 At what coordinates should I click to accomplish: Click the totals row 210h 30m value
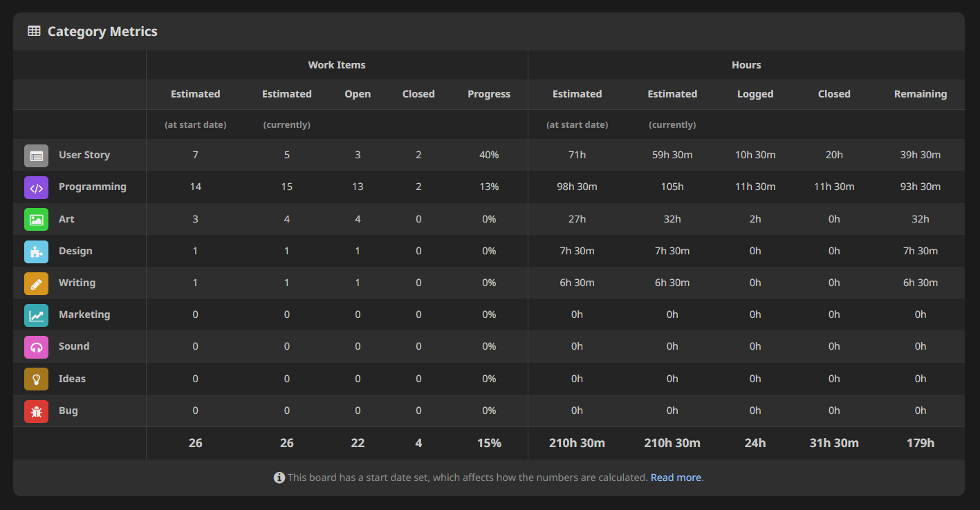tap(577, 443)
